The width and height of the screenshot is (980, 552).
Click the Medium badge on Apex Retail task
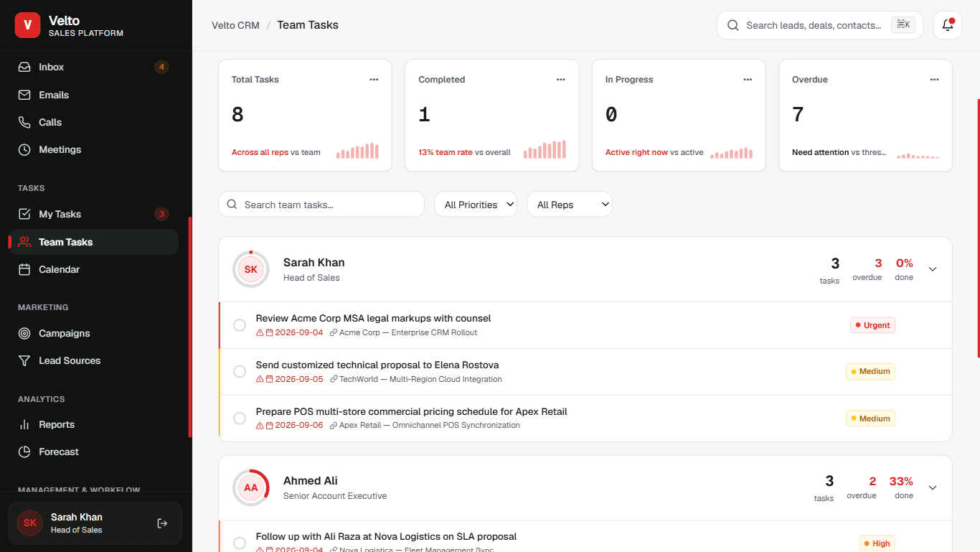870,418
